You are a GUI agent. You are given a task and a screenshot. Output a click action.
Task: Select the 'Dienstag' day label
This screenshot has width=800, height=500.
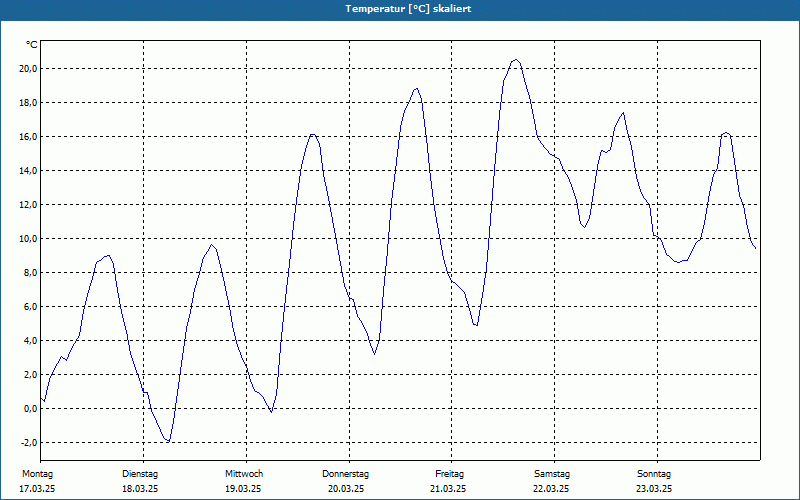coord(140,474)
